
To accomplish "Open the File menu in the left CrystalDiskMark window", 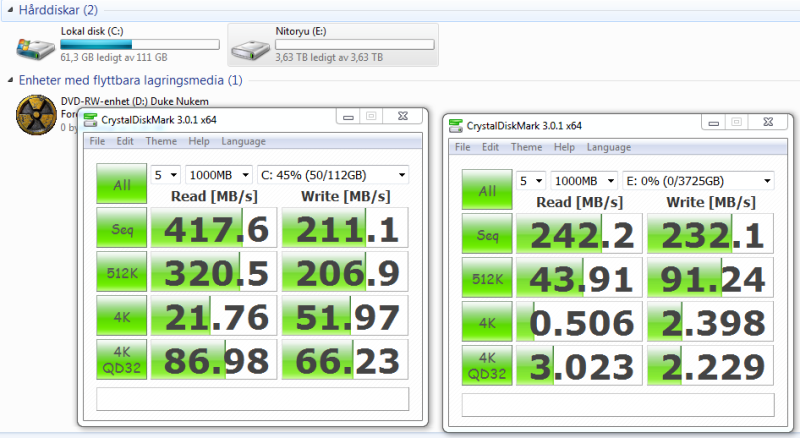I will coord(97,141).
